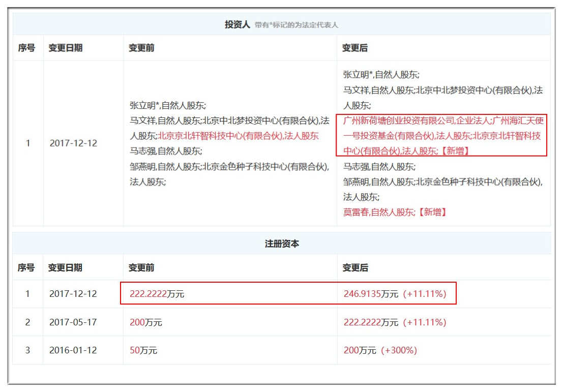
Task: Click 序号 header in 投资人 table
Action: tap(26, 48)
